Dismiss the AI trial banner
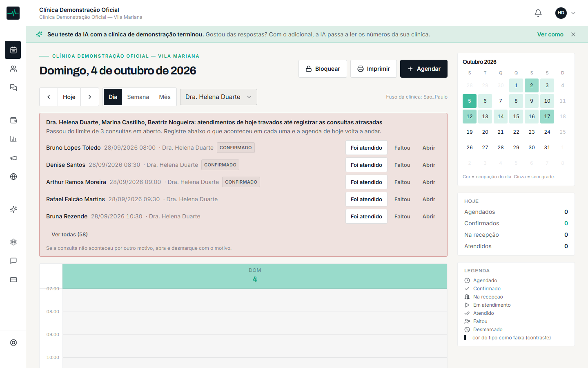The image size is (588, 368). point(573,34)
